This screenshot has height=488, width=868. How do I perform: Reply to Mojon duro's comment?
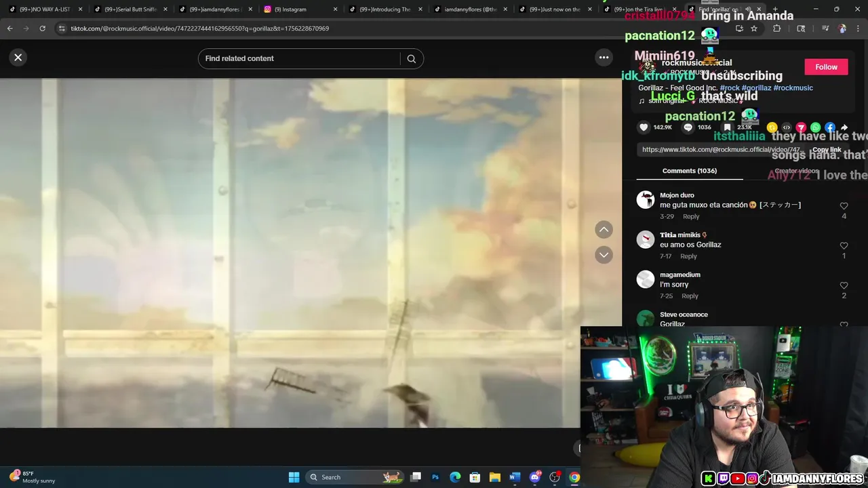click(x=691, y=217)
